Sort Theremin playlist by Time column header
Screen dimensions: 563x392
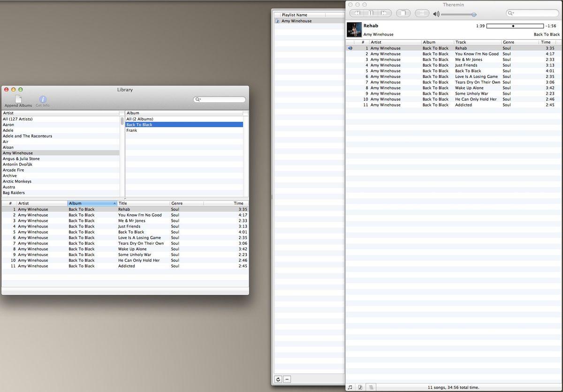547,42
